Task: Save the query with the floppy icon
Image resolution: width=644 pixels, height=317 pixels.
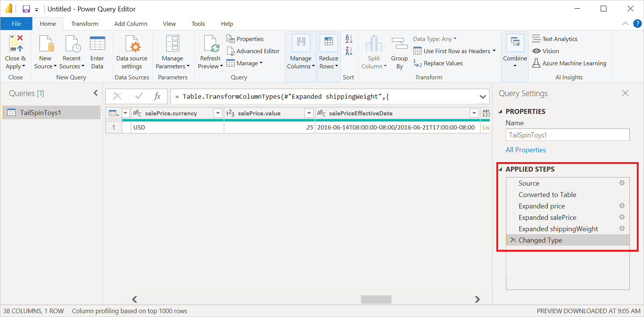Action: point(26,9)
